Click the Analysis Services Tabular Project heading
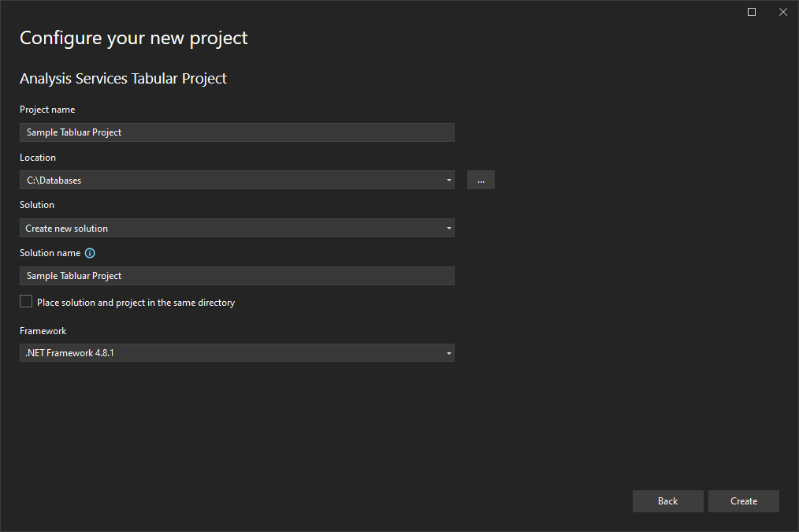The image size is (799, 532). click(x=123, y=78)
